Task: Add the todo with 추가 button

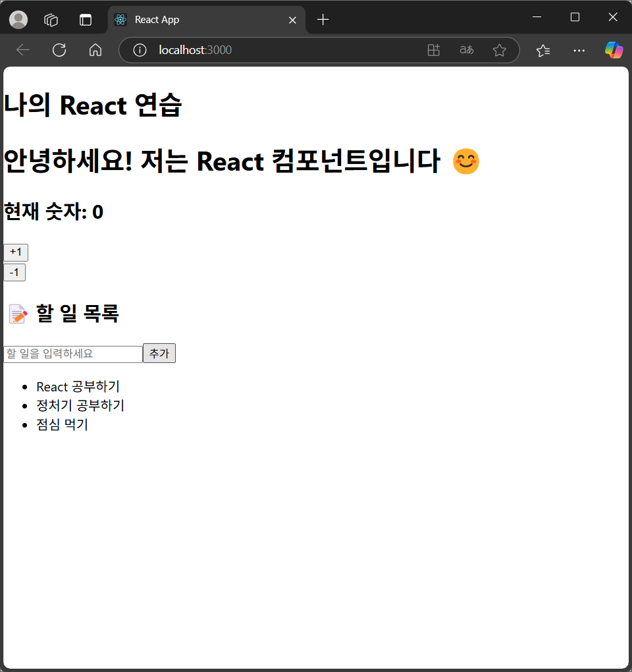Action: pos(159,353)
